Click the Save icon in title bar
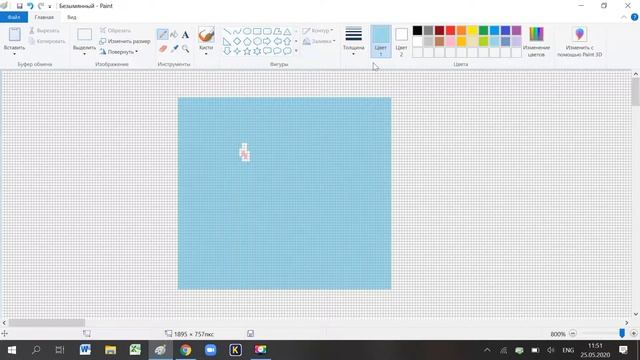The image size is (640, 360). 19,6
